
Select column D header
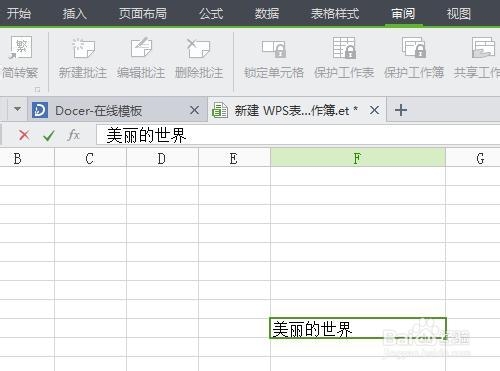tap(162, 158)
